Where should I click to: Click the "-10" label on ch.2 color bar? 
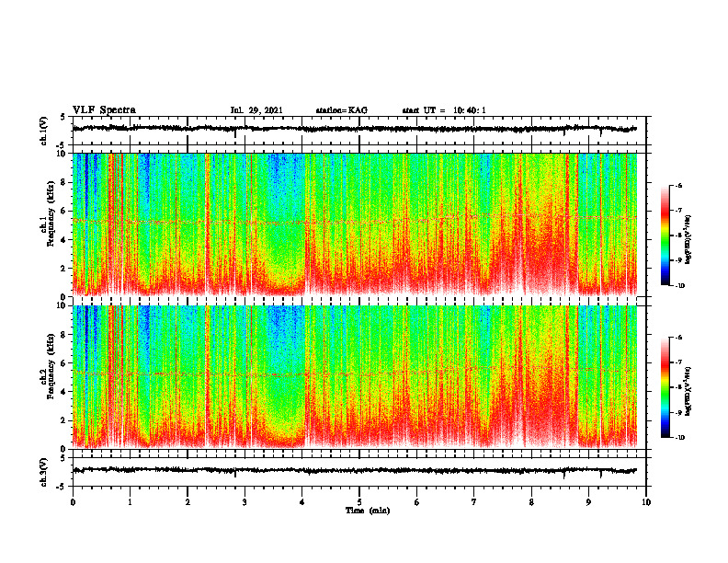pyautogui.click(x=680, y=438)
